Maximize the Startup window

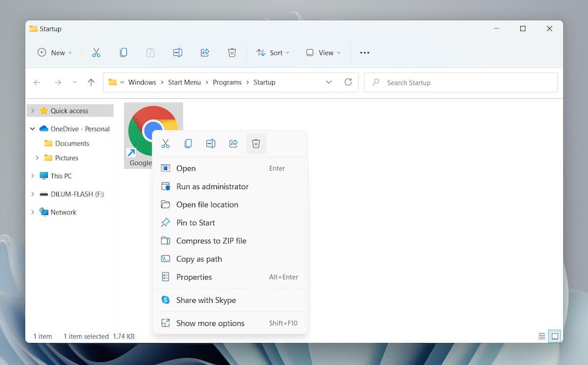tap(523, 29)
